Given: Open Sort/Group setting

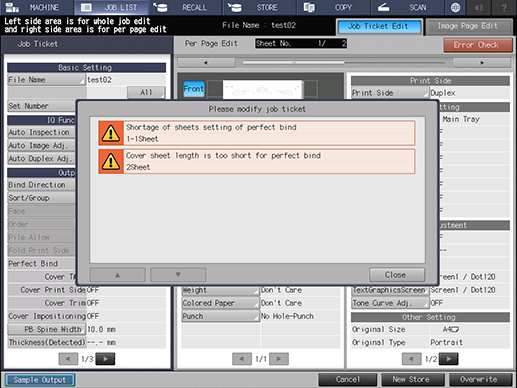Looking at the screenshot, I should coord(42,198).
